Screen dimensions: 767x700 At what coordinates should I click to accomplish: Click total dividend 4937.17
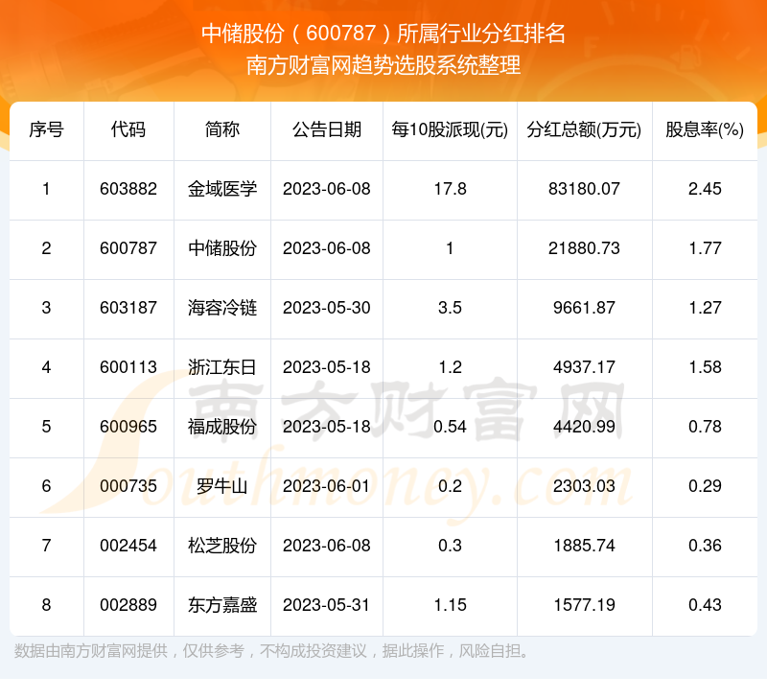(x=584, y=367)
